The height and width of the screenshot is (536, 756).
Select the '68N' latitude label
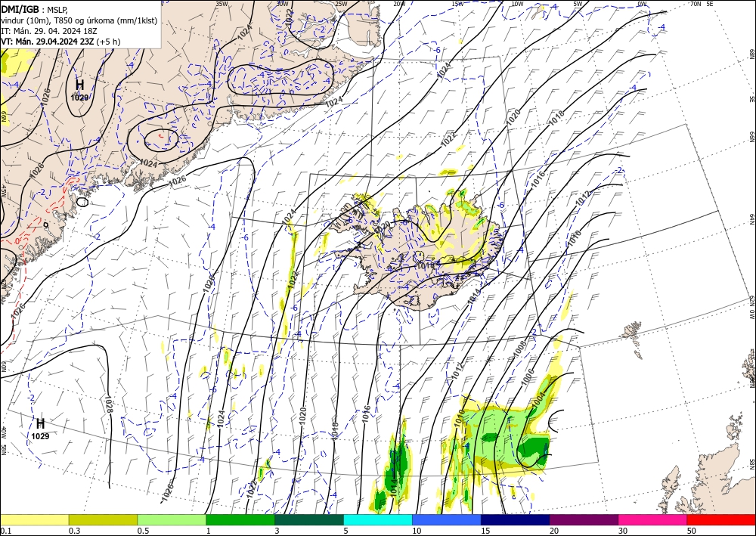pyautogui.click(x=752, y=54)
